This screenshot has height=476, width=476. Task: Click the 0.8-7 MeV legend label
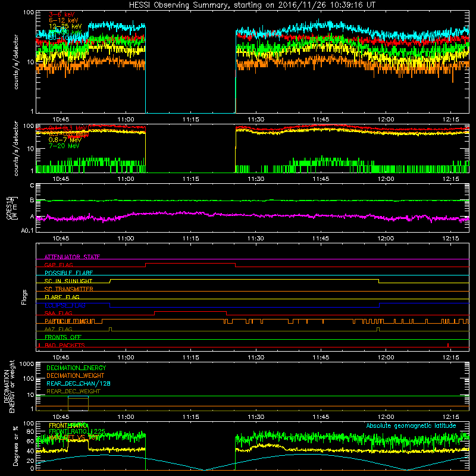tap(65, 140)
